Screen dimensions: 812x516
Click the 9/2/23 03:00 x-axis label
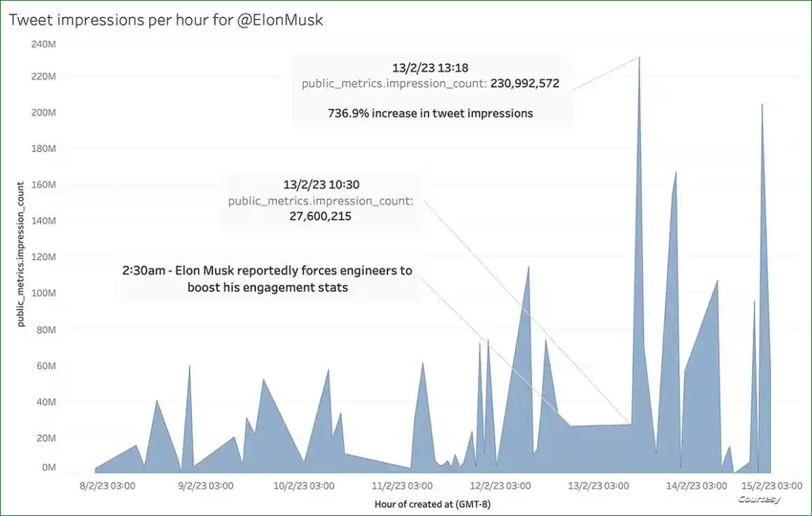205,486
